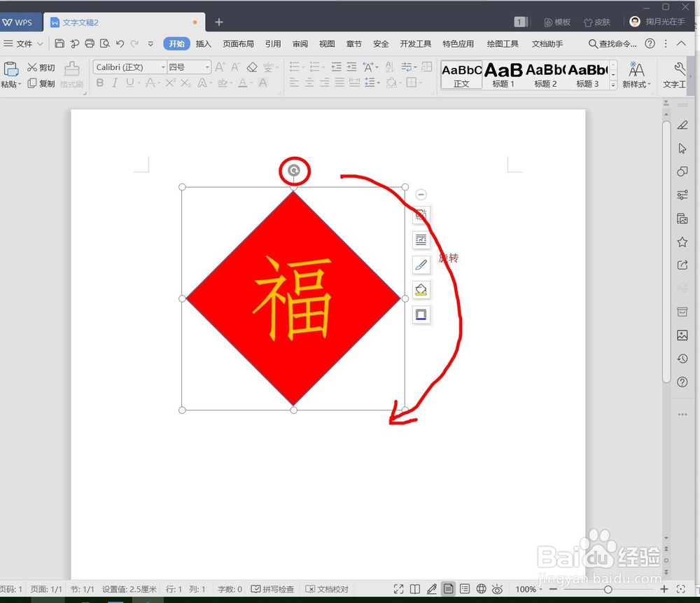Open favorites via the star icon in right sidebar

click(682, 242)
